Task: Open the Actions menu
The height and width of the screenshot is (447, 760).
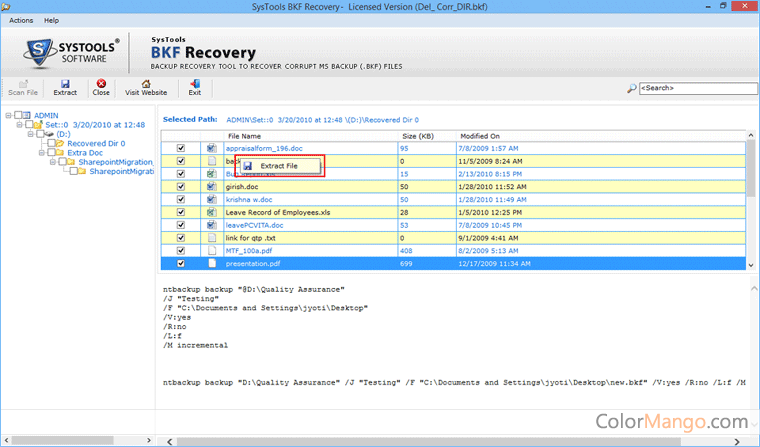Action: [21, 20]
